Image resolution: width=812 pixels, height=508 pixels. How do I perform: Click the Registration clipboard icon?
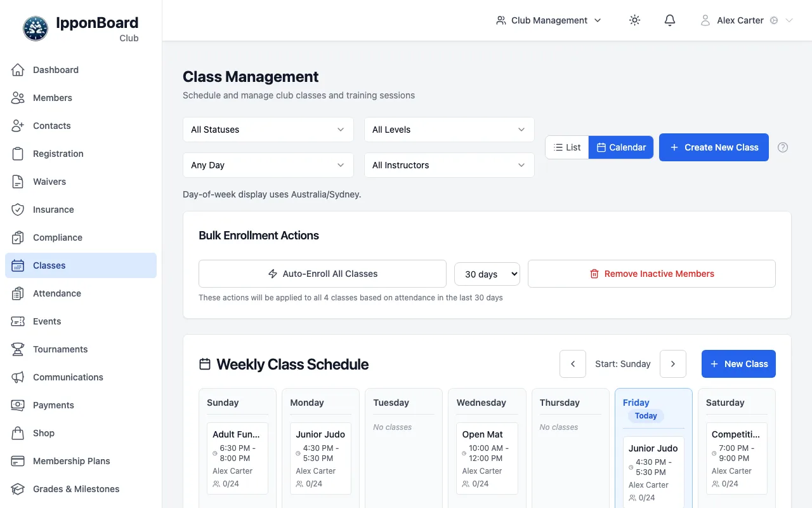(x=18, y=154)
